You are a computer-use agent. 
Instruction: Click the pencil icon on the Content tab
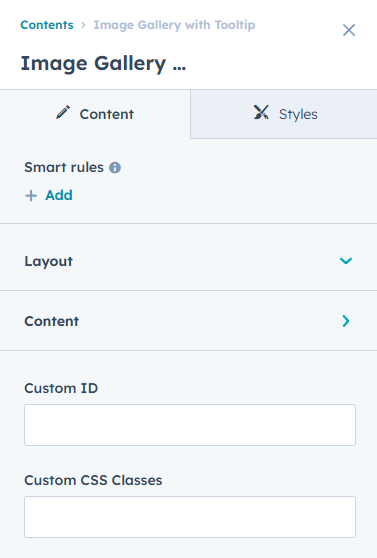[63, 112]
